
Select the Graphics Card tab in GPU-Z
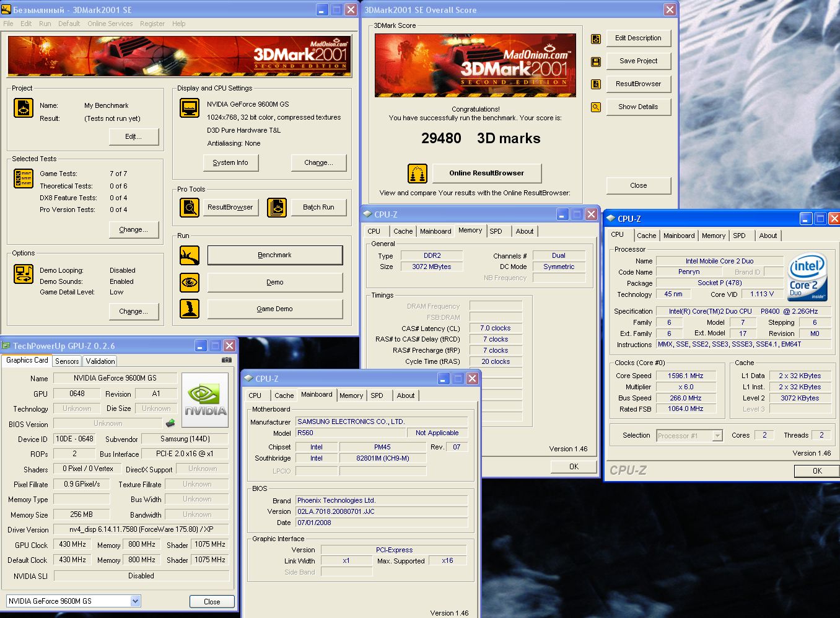(27, 360)
